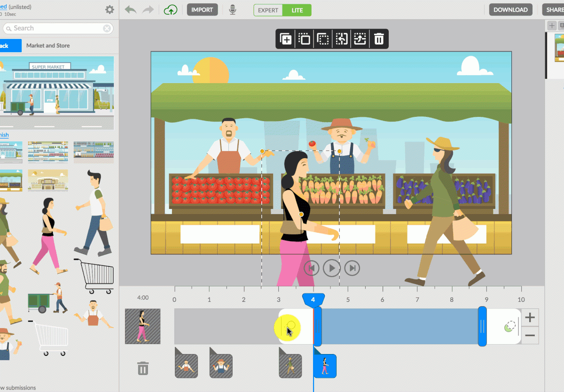Click the IMPORT button
The width and height of the screenshot is (564, 392).
(202, 10)
